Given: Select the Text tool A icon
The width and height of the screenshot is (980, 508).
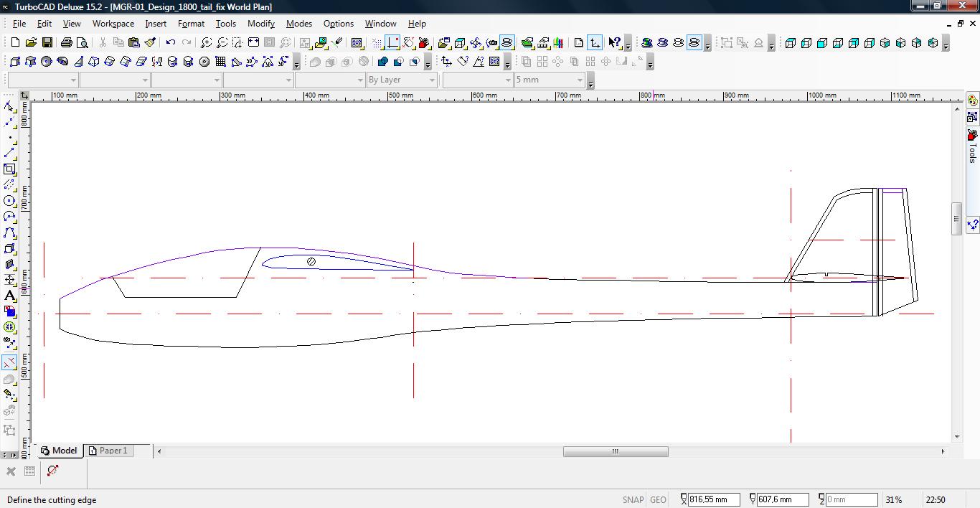Looking at the screenshot, I should (9, 296).
